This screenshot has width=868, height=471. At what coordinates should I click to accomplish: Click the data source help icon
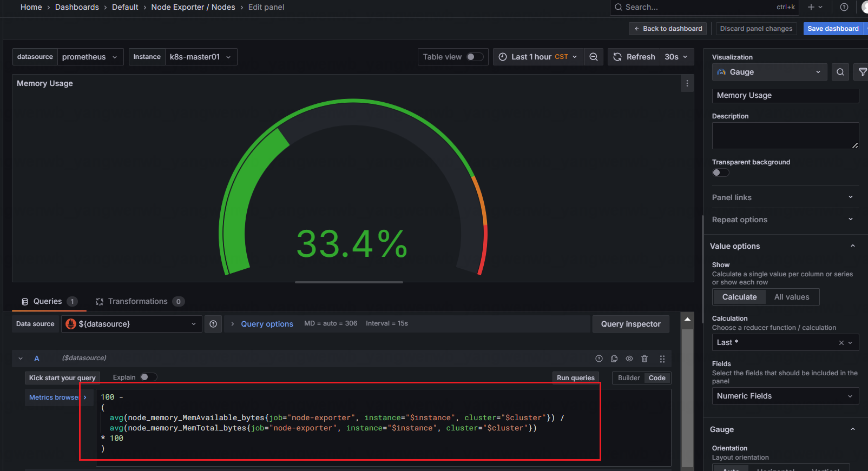click(x=213, y=324)
